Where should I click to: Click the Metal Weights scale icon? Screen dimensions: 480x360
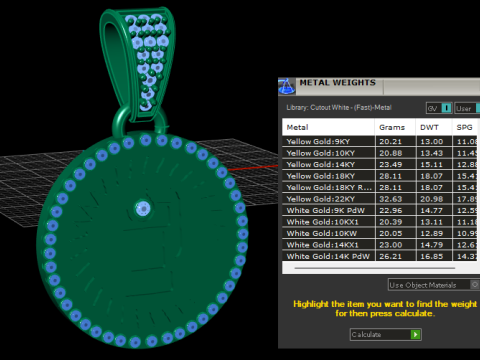(286, 86)
